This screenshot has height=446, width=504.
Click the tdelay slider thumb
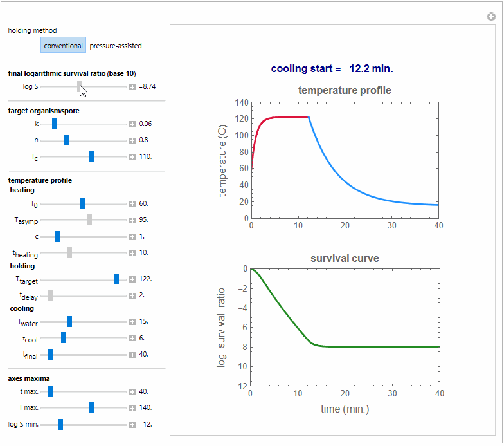click(x=51, y=295)
